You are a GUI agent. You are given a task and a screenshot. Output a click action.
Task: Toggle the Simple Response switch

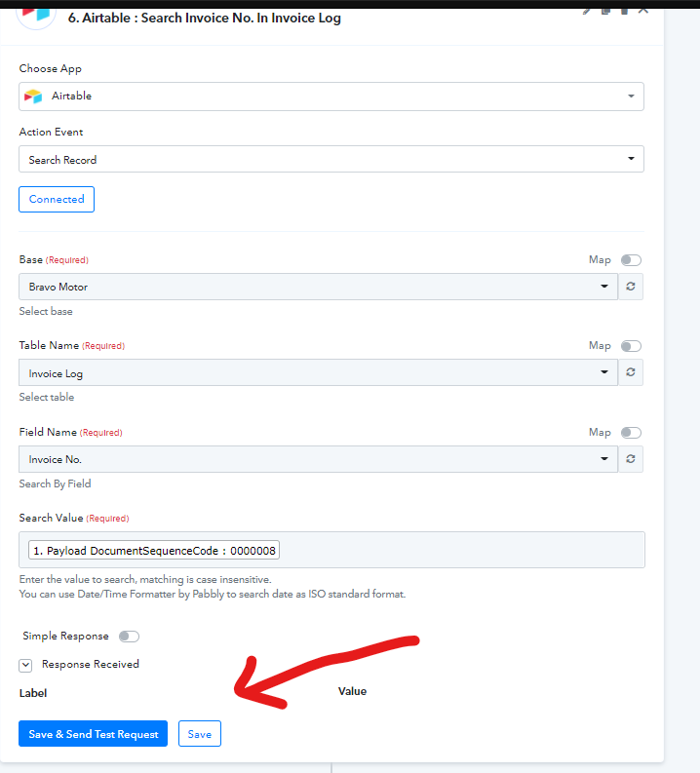point(129,637)
